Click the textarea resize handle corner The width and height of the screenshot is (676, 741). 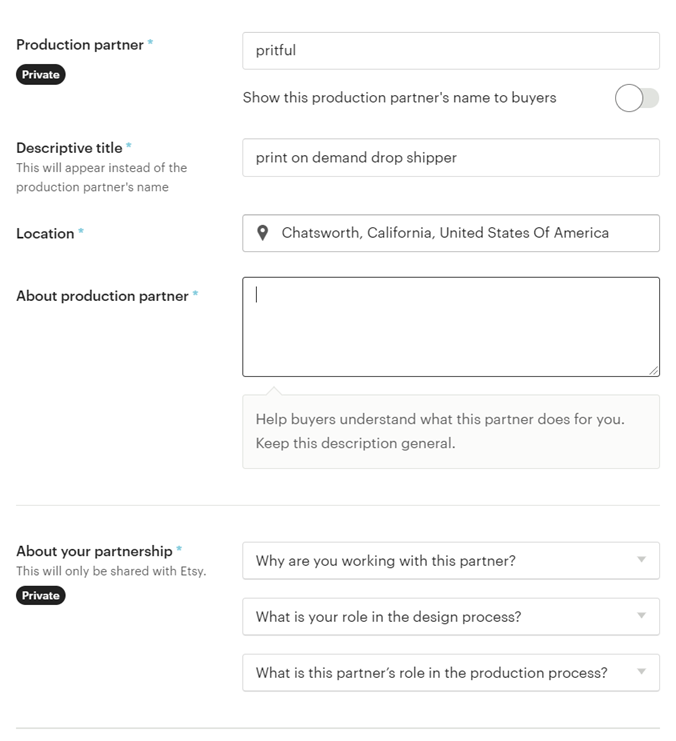point(654,371)
